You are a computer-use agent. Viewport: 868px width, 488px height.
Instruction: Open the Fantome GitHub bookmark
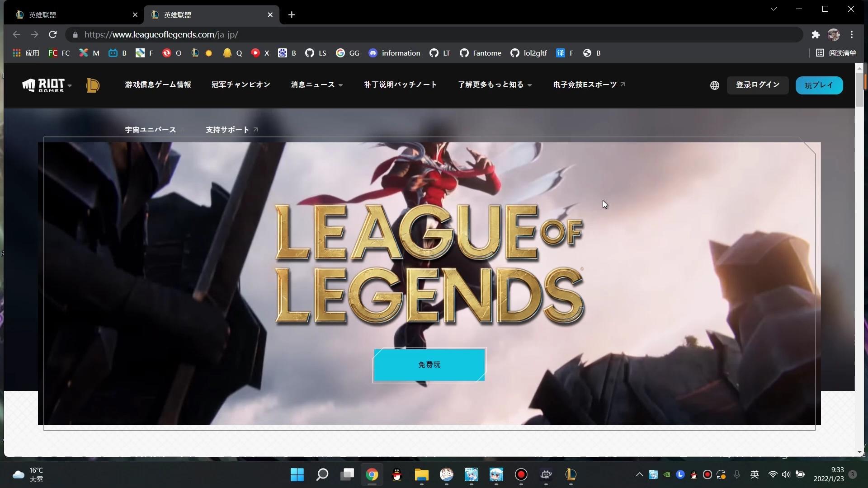(481, 53)
